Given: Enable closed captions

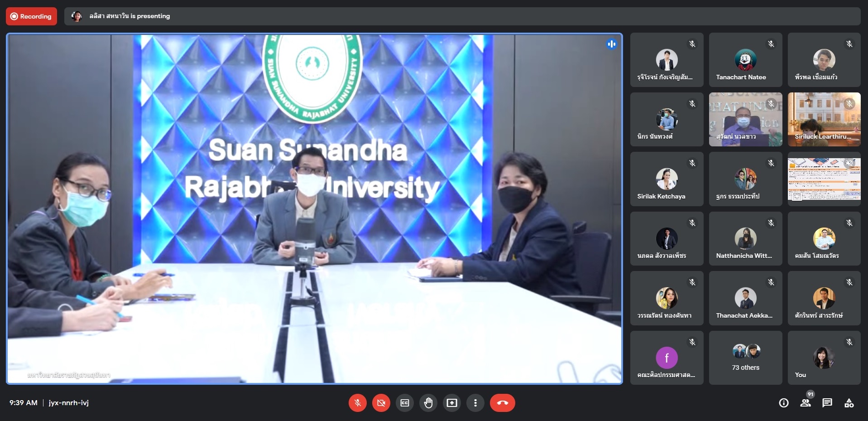Looking at the screenshot, I should tap(405, 403).
